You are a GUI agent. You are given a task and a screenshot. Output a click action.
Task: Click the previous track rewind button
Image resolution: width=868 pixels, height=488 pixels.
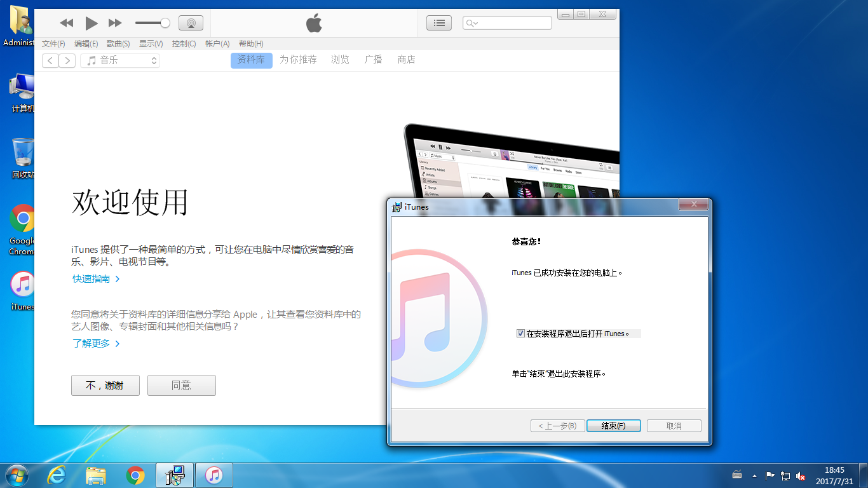tap(67, 23)
